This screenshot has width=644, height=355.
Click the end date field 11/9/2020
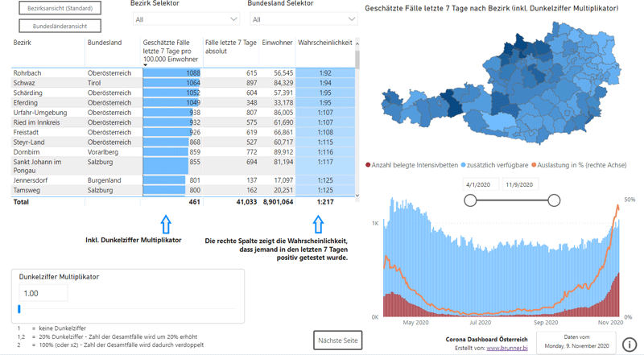[x=520, y=184]
